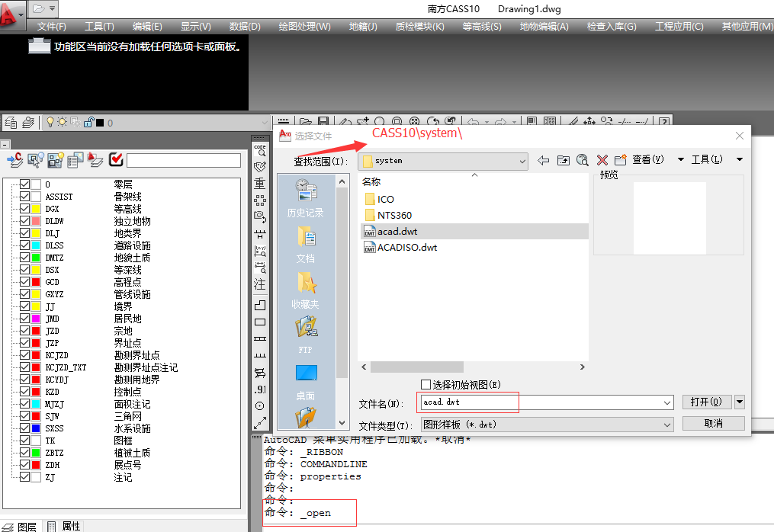Viewport: 774px width, 532px height.
Task: Click the 重 (regenerate) tool icon
Action: [259, 183]
